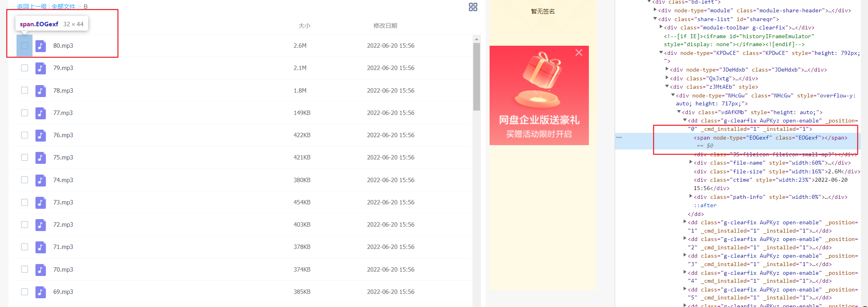
Task: Click the music icon beside 75.mp3
Action: (x=41, y=157)
